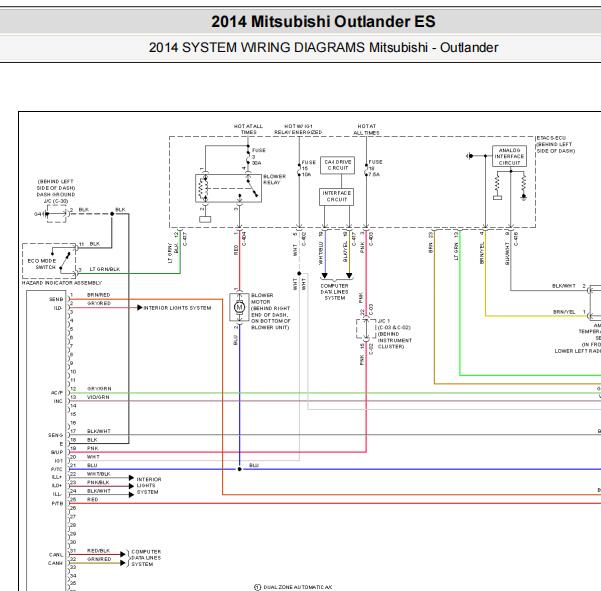Click the 'INC' pin name
Image resolution: width=601 pixels, height=591 pixels.
click(58, 401)
